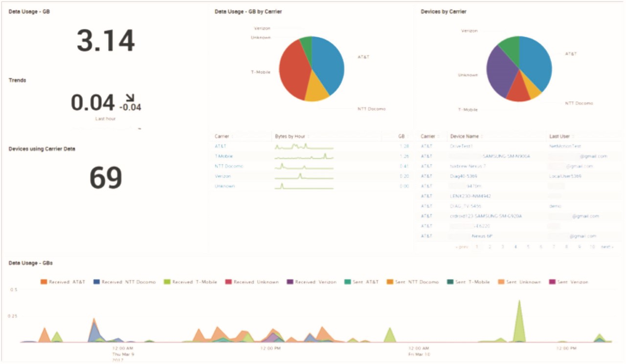Screen dimensions: 626x364
Task: Jump to page 10 of devices list
Action: [592, 247]
